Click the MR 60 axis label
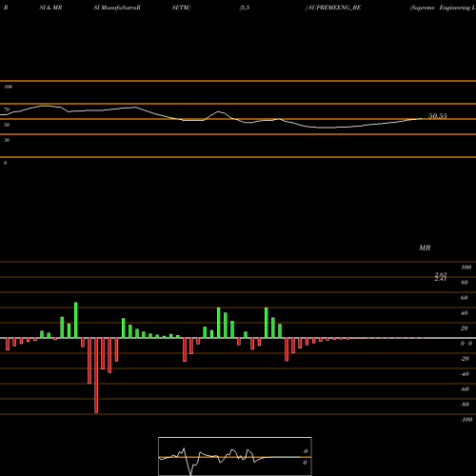This screenshot has height=476, width=476. tap(464, 298)
